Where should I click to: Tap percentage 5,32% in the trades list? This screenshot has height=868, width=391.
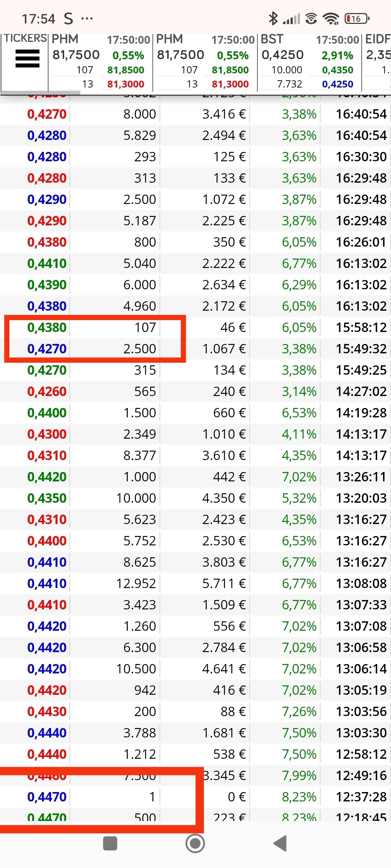click(x=299, y=498)
